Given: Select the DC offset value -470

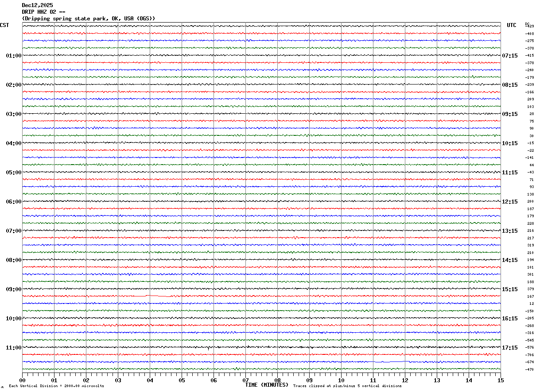Looking at the screenshot, I should pyautogui.click(x=529, y=369).
